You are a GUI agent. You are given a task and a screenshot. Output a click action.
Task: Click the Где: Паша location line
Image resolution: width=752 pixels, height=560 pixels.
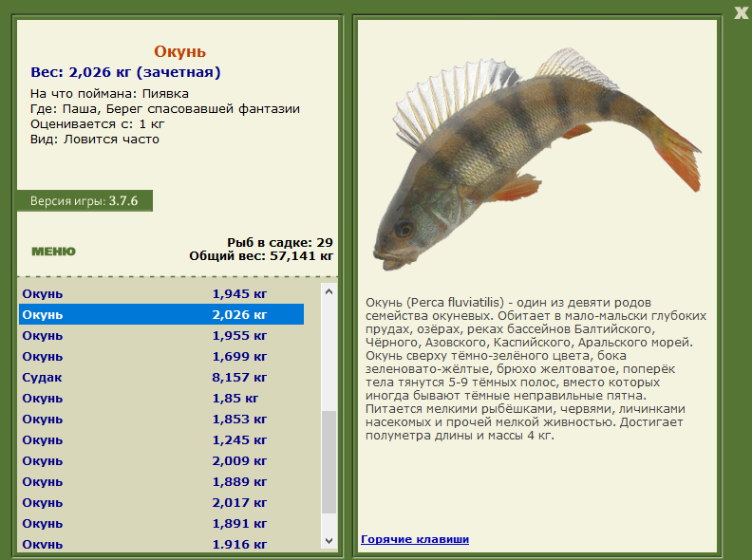tap(165, 109)
